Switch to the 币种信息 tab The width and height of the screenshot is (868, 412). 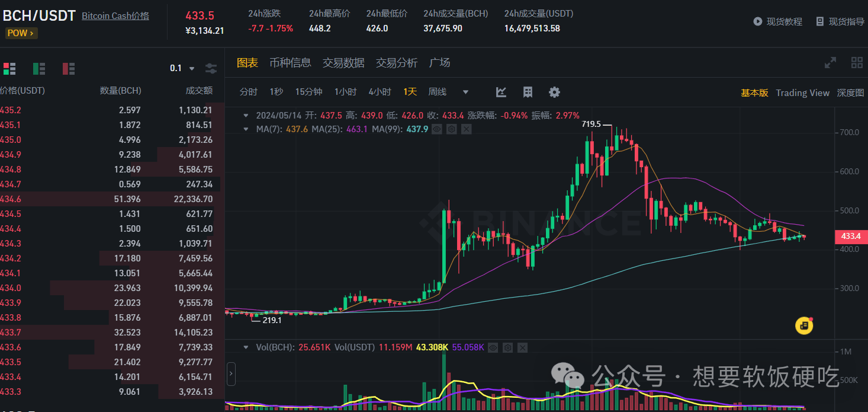pos(290,63)
